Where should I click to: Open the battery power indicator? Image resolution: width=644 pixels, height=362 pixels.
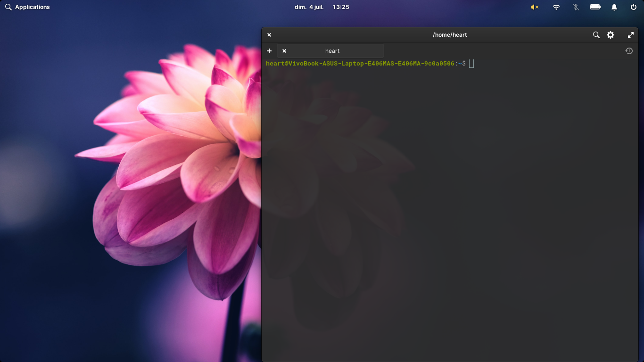point(595,7)
